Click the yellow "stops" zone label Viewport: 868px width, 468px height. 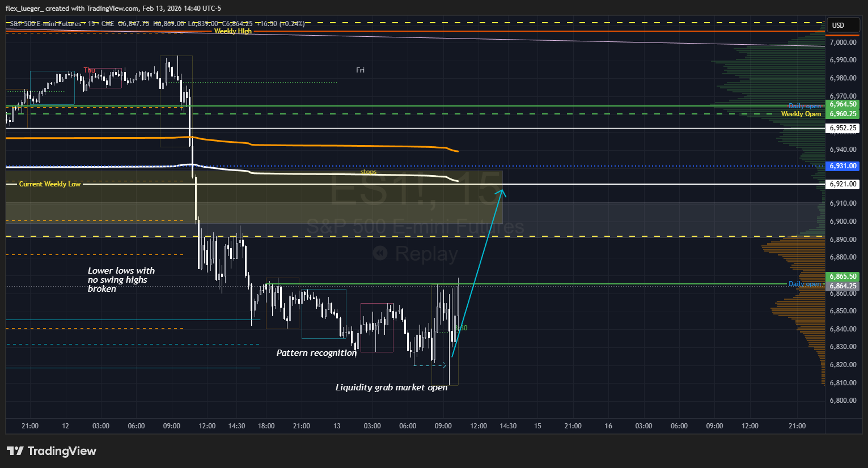click(x=369, y=172)
